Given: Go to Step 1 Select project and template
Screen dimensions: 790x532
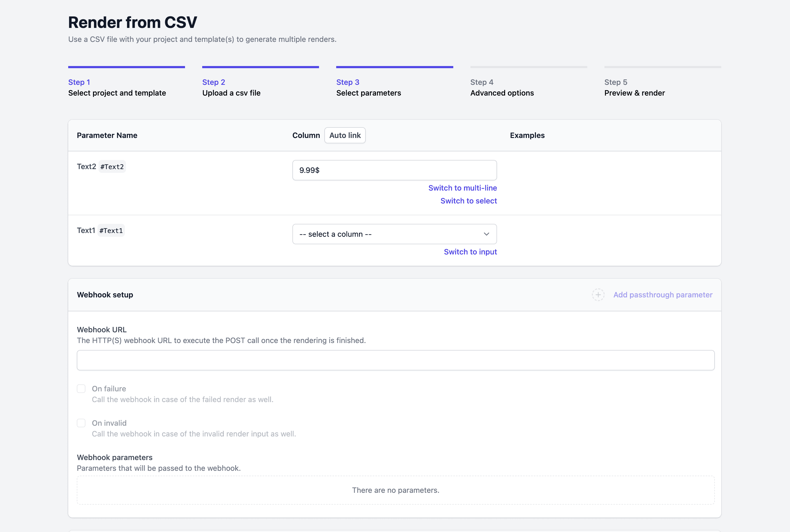Looking at the screenshot, I should tap(117, 88).
